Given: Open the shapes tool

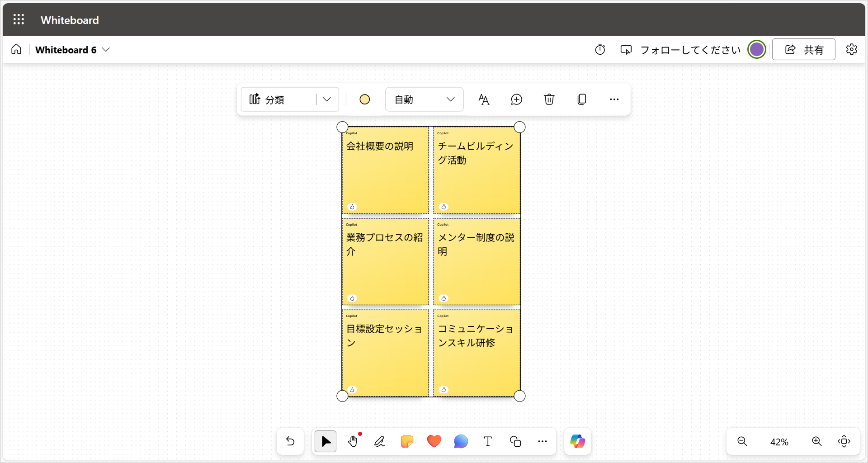Looking at the screenshot, I should click(515, 442).
